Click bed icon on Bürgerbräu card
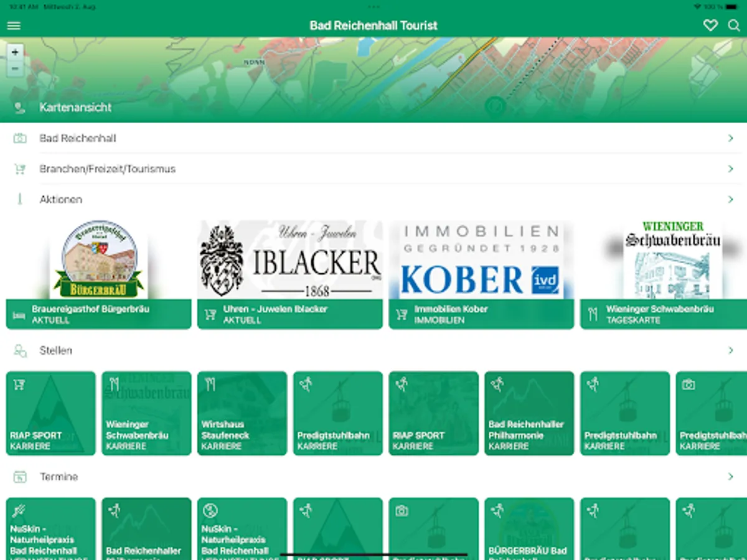 point(19,315)
